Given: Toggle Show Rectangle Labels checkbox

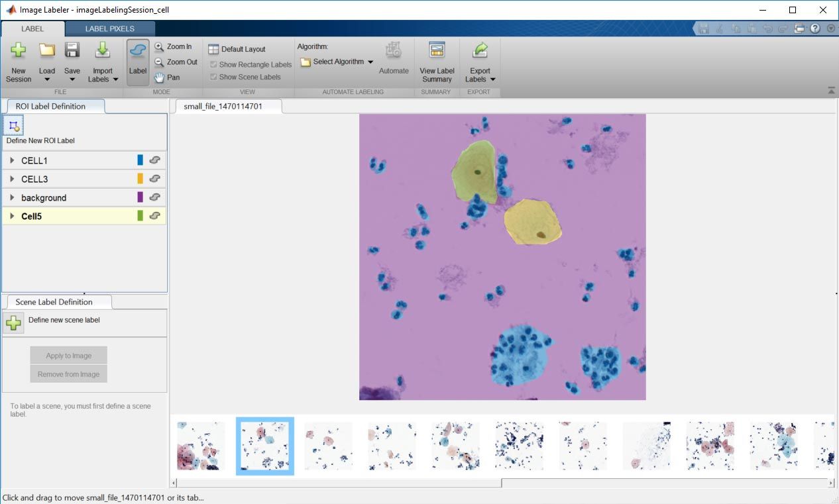Looking at the screenshot, I should (x=213, y=64).
